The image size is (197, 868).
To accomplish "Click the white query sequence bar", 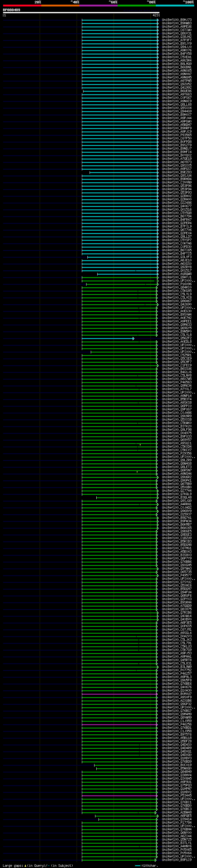I will tap(81, 12).
